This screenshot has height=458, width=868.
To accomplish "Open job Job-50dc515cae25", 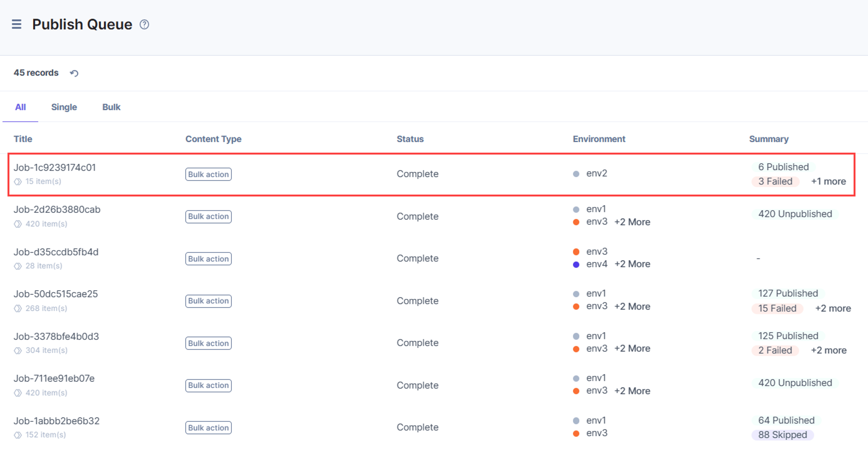I will pyautogui.click(x=56, y=294).
